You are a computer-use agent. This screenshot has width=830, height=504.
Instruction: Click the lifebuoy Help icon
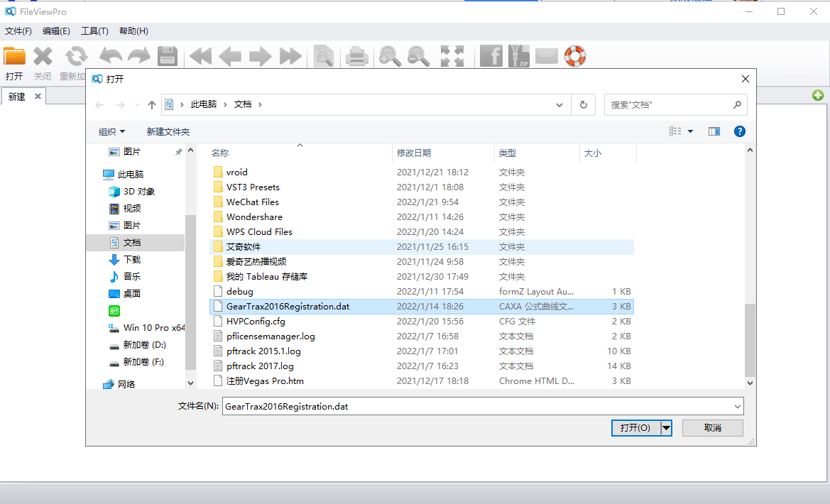575,56
